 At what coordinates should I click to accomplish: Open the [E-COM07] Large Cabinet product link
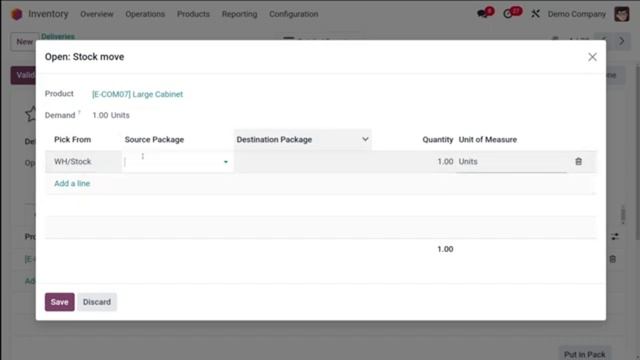(x=137, y=94)
